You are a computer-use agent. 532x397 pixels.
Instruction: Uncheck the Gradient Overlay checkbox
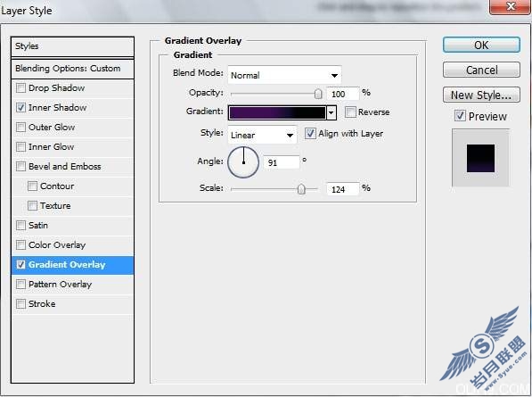20,265
